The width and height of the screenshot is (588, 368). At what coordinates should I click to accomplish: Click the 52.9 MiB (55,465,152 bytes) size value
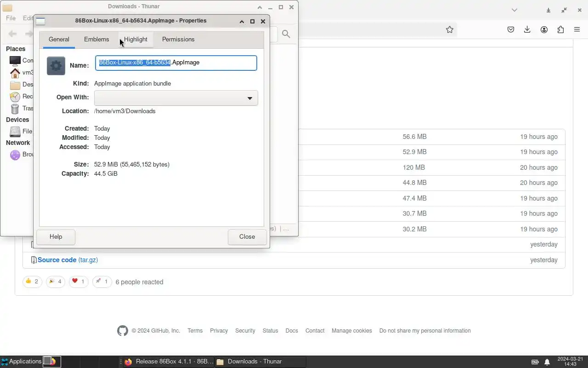132,165
